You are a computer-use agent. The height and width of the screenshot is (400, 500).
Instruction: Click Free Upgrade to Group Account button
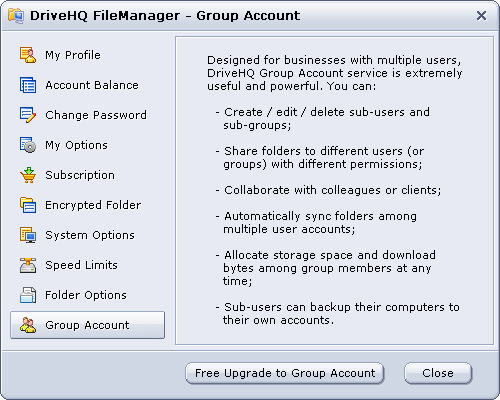pos(285,373)
